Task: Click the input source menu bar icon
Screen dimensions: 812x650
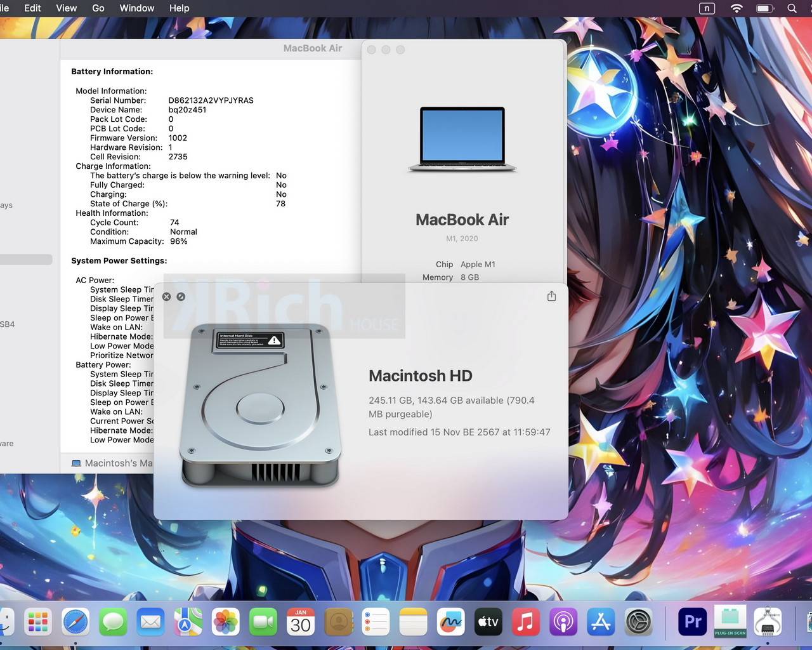Action: 707,8
